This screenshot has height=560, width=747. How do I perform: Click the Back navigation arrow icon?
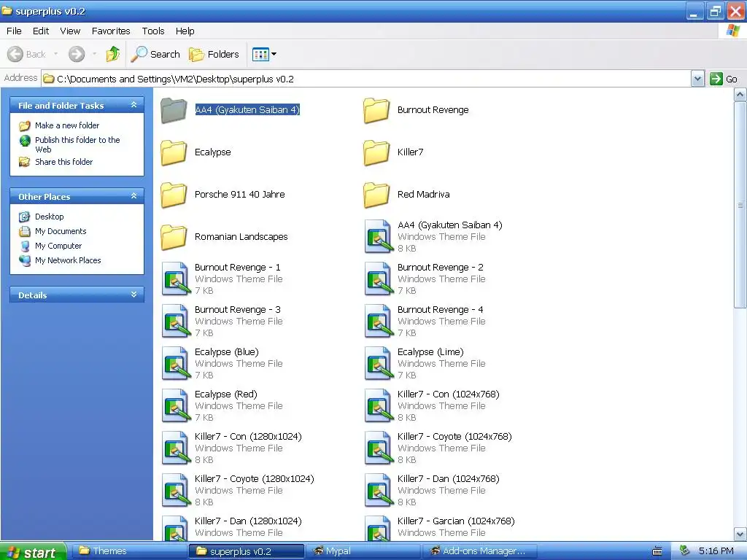[15, 54]
